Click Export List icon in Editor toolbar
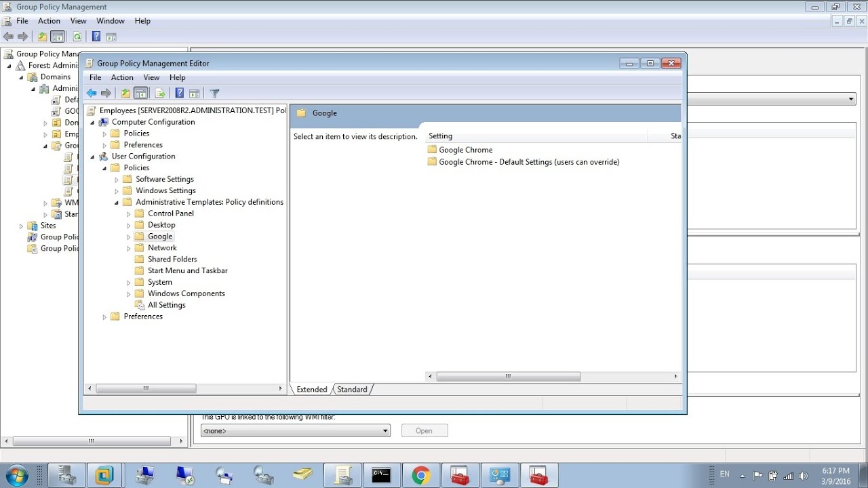Image resolution: width=868 pixels, height=488 pixels. [160, 94]
